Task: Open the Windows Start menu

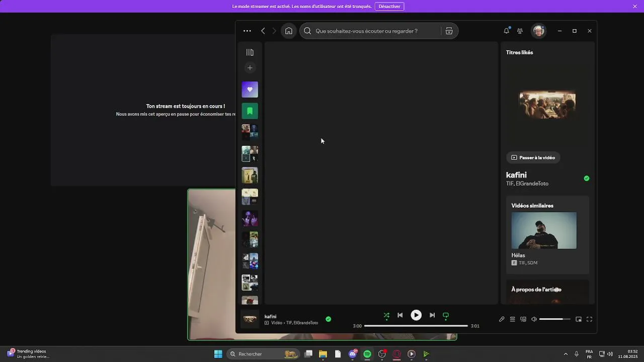Action: tap(218, 354)
